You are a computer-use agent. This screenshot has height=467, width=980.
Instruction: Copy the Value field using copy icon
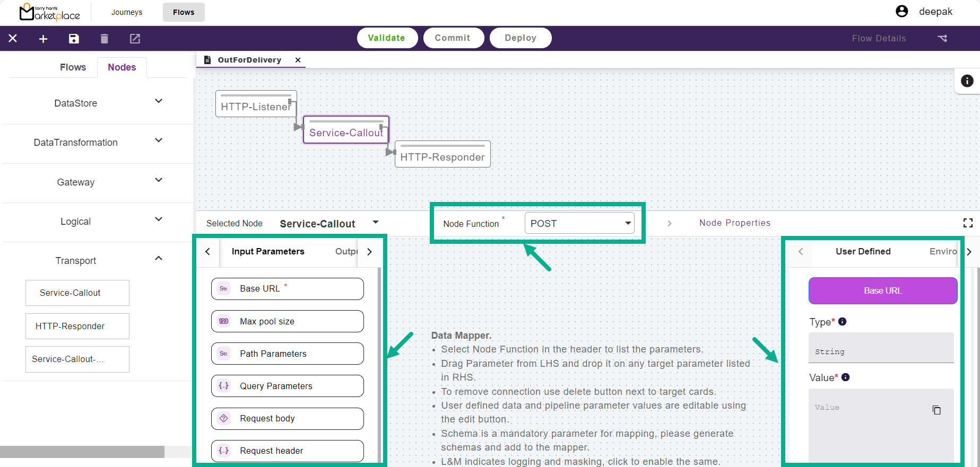(936, 410)
